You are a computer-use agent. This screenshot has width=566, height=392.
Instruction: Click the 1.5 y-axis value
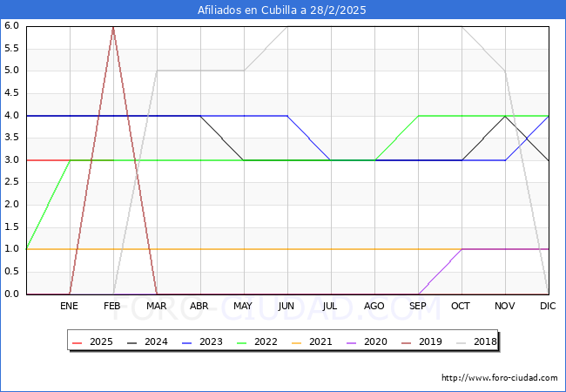pyautogui.click(x=11, y=227)
